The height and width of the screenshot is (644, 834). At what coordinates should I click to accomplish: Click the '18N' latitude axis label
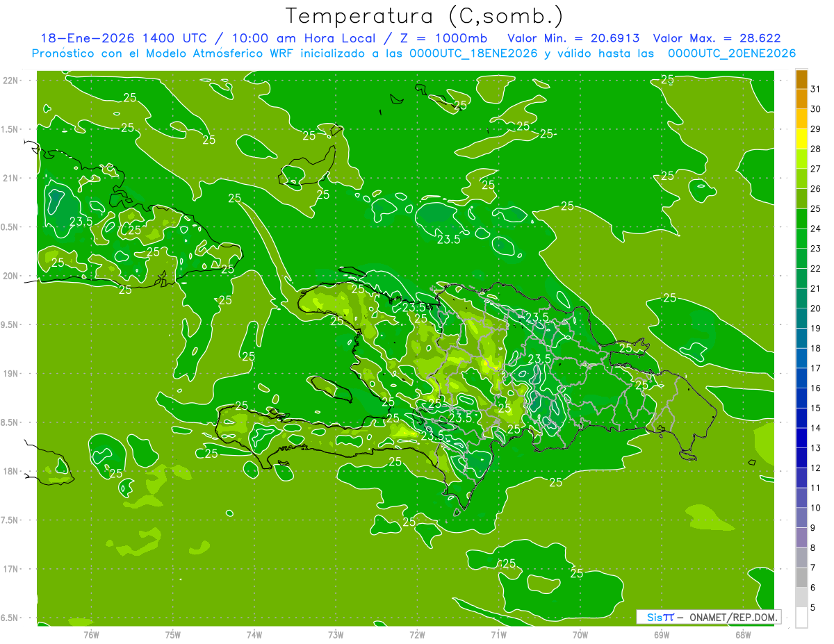[12, 471]
